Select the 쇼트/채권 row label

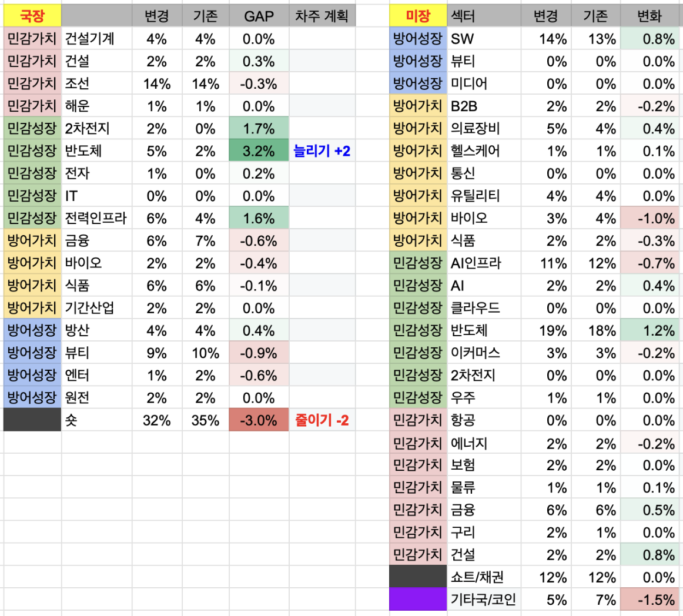pos(484,577)
